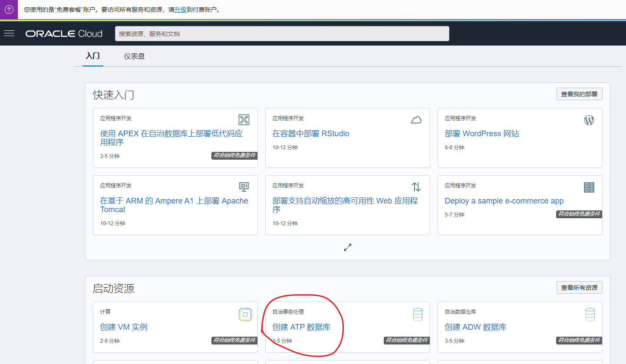Screen dimensions: 626x364
Task: Click the autoscaling up-down arrows icon
Action: 416,187
